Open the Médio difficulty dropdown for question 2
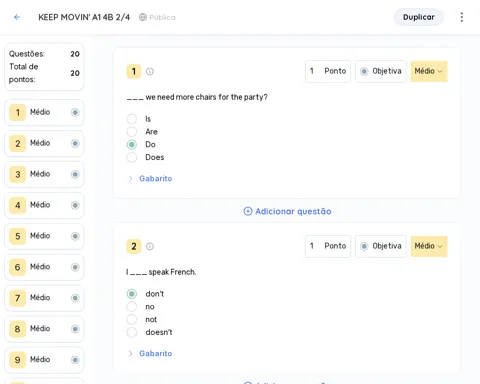 click(x=429, y=246)
